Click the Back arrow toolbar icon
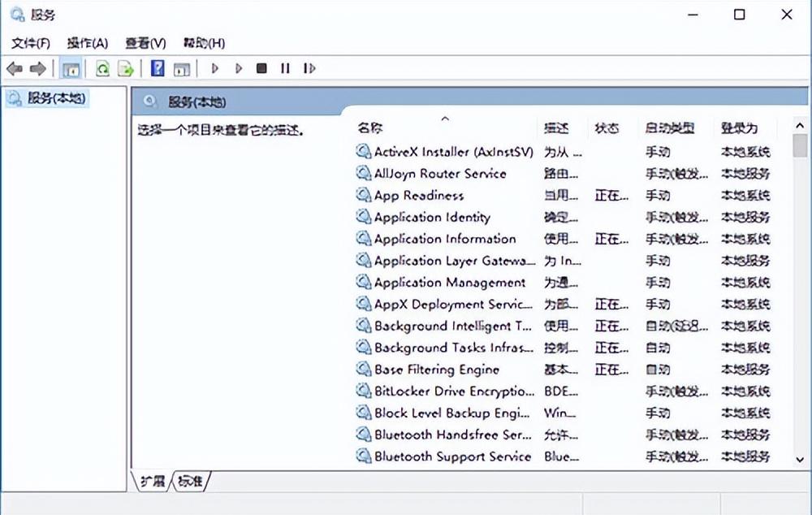 click(15, 68)
